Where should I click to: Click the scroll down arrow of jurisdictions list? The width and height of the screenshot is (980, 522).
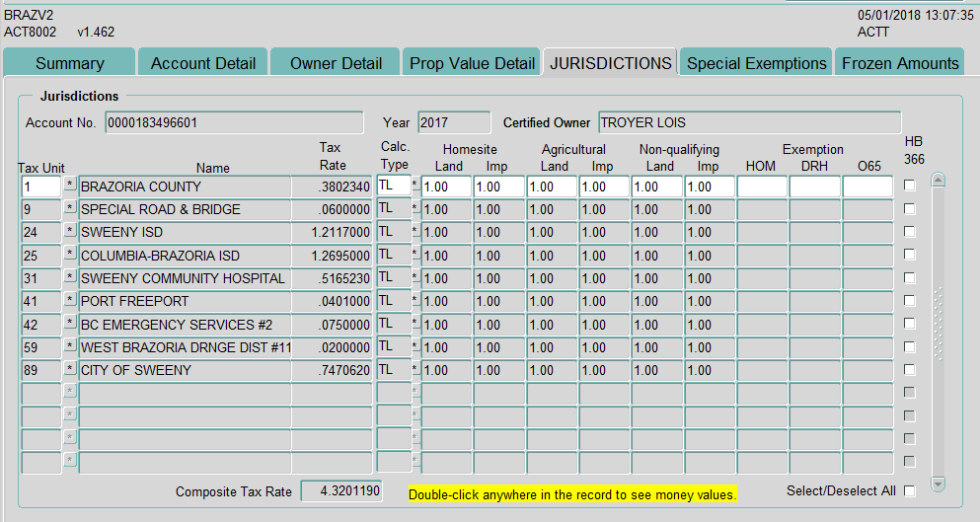click(938, 484)
